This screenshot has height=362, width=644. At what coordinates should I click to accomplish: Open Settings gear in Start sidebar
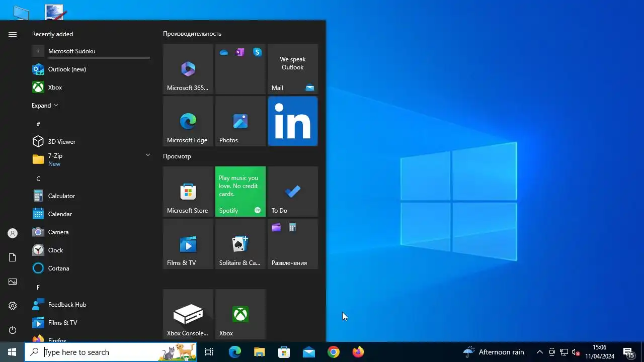13,306
